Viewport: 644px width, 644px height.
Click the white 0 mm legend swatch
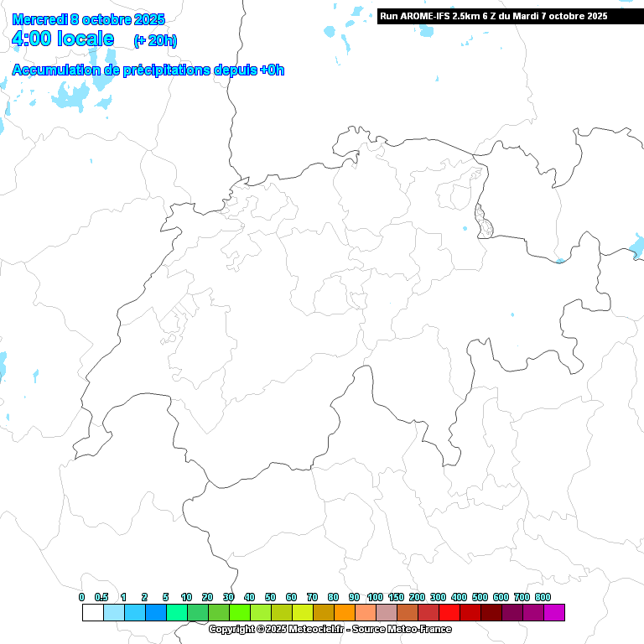[92, 613]
